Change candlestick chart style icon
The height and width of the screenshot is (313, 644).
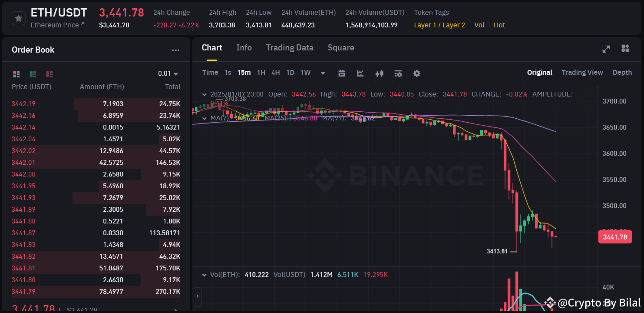(379, 73)
